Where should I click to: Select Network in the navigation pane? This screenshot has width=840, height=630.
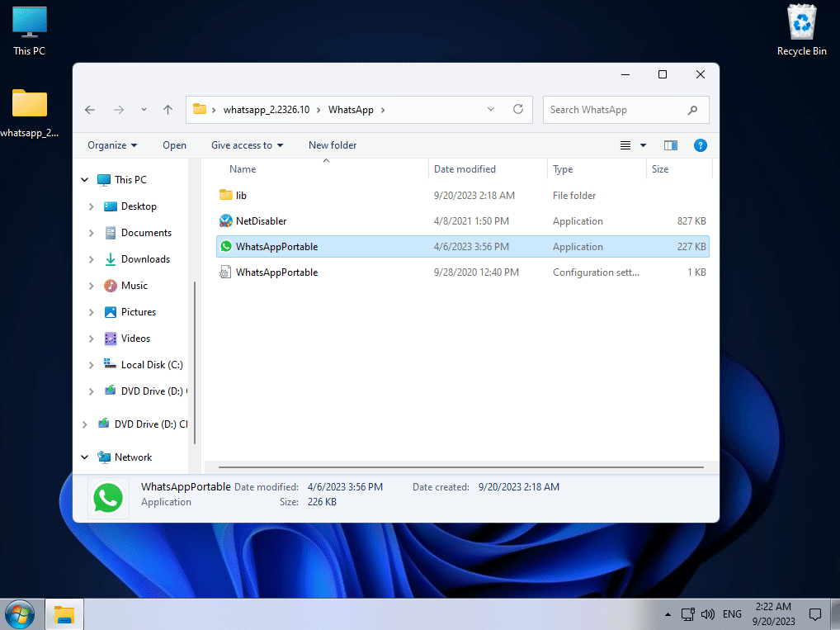pos(133,457)
